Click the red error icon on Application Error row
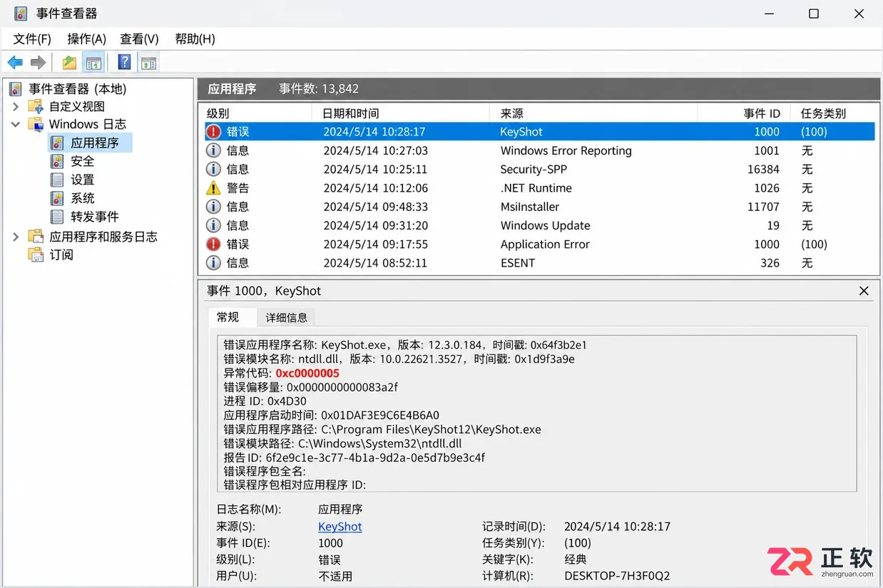 click(213, 244)
